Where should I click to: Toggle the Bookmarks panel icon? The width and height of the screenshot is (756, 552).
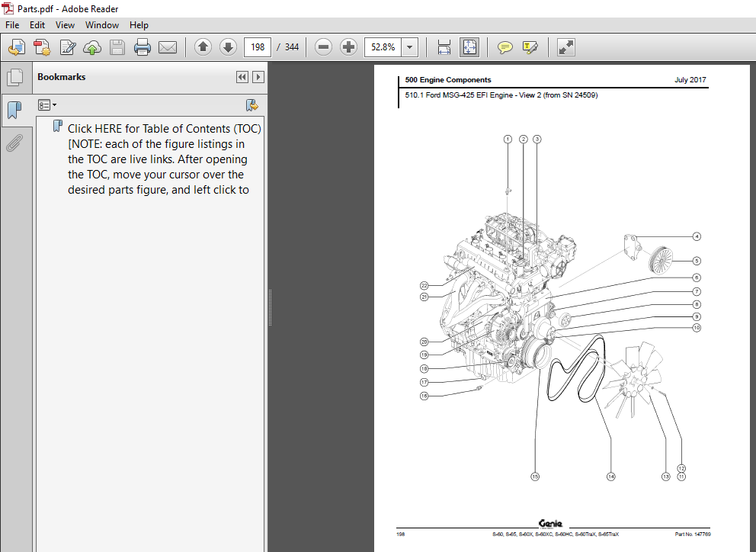click(x=15, y=110)
